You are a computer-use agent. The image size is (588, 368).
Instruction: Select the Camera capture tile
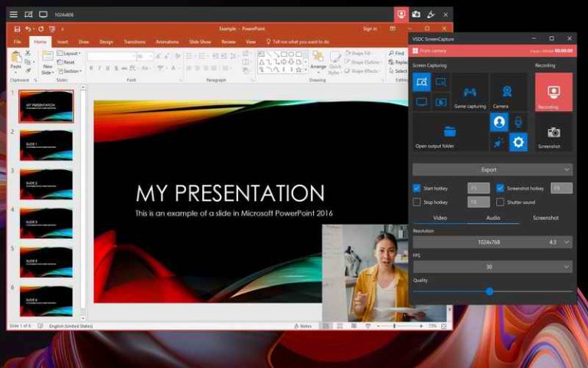point(507,93)
